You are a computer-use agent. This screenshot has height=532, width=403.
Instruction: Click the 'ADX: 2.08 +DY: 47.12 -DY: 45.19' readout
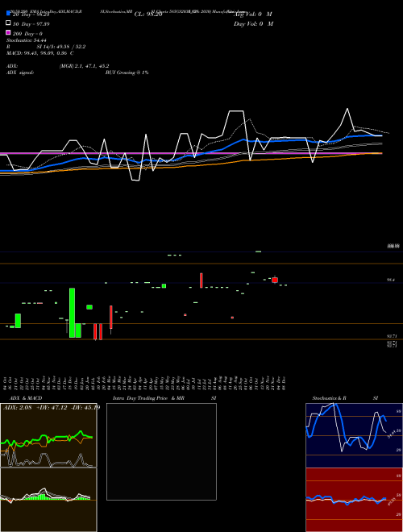pos(52,407)
